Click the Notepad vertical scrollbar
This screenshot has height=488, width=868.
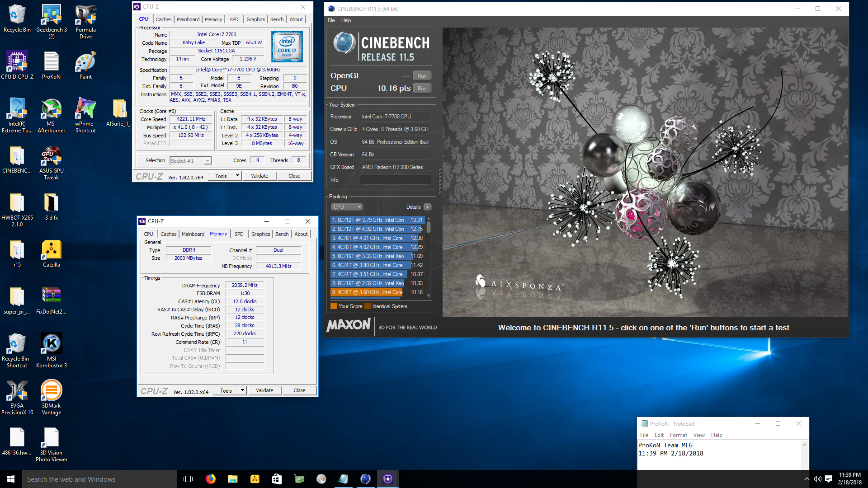(804, 455)
